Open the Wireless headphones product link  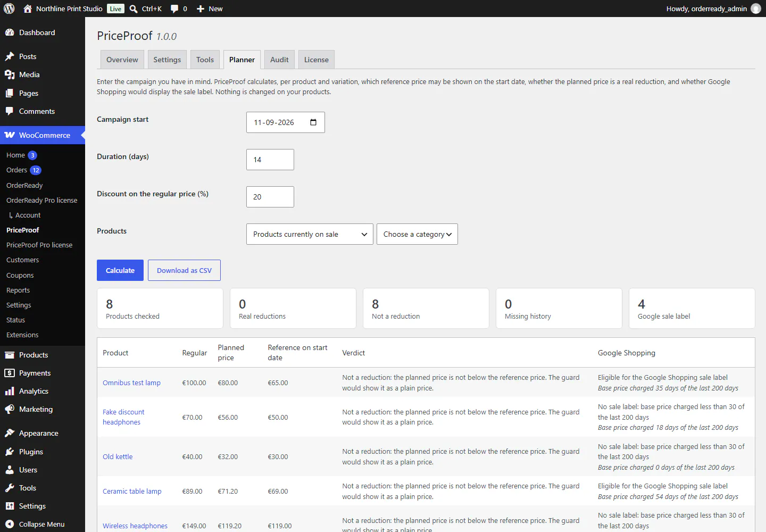coord(135,526)
